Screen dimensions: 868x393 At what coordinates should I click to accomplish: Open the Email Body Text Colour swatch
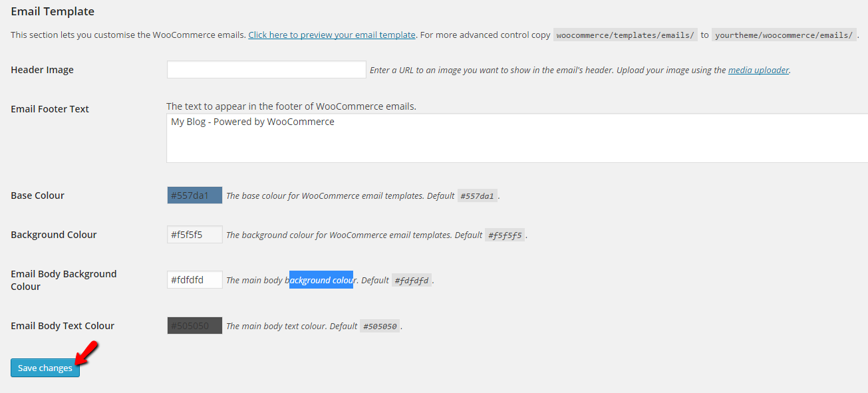[x=194, y=325]
